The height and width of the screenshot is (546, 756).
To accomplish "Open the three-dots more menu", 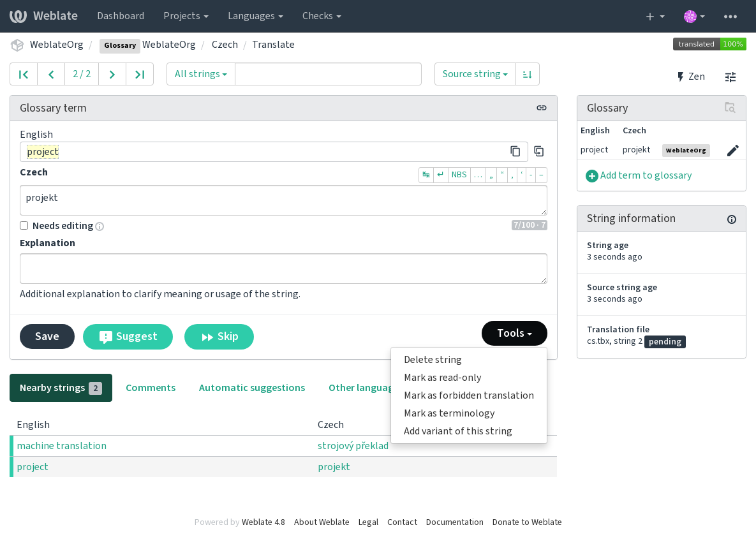I will tap(730, 17).
